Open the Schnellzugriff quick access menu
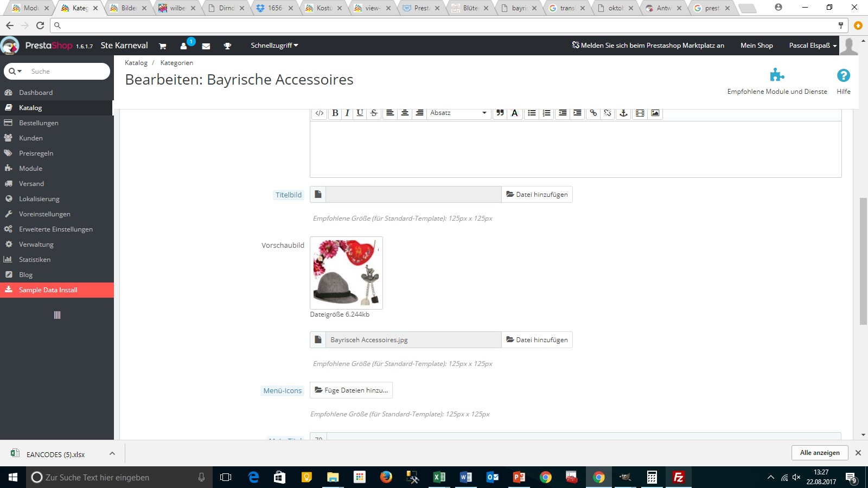The width and height of the screenshot is (868, 488). coord(275,46)
